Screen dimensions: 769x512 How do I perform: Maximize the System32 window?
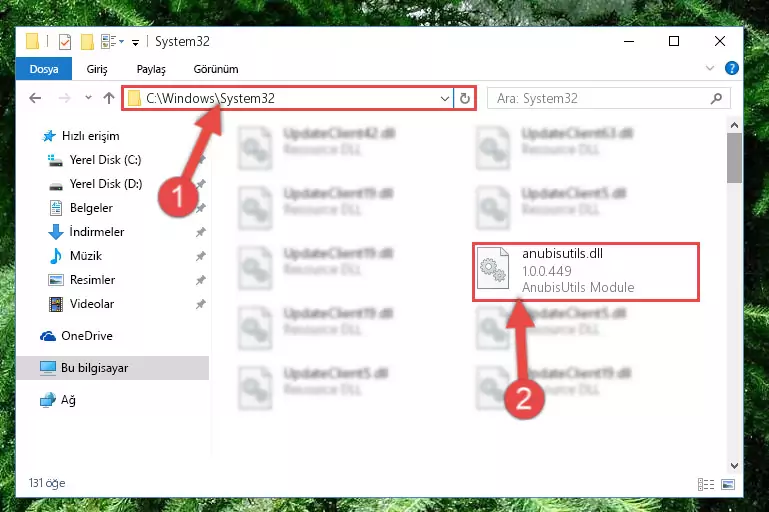point(674,42)
